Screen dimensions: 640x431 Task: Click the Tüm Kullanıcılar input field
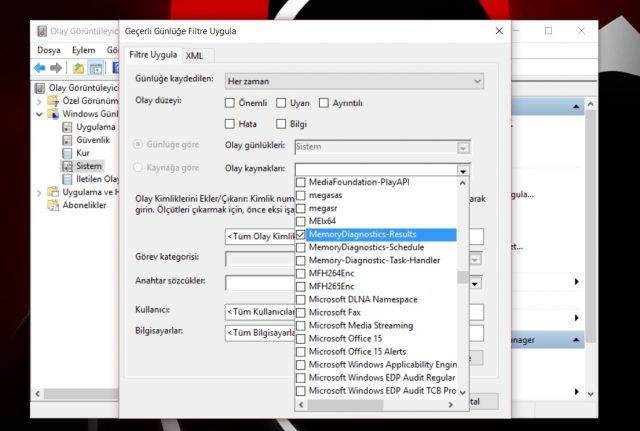[x=260, y=312]
